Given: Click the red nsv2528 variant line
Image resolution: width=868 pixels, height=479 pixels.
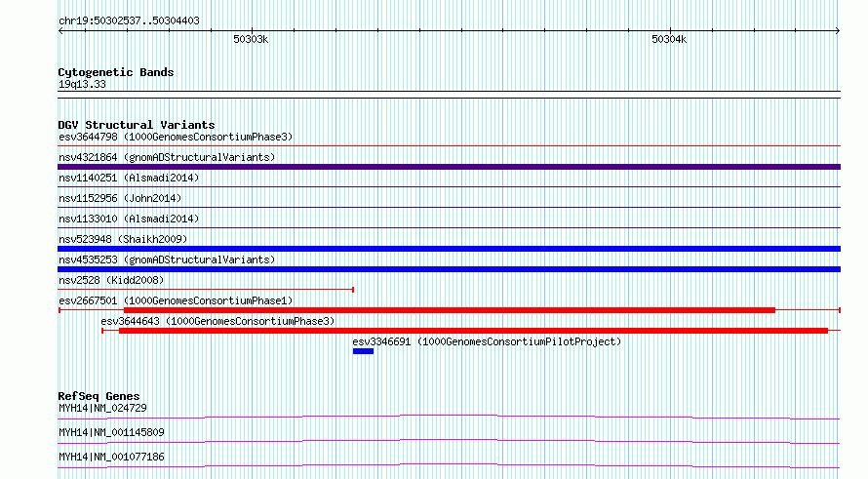Looking at the screenshot, I should point(206,290).
